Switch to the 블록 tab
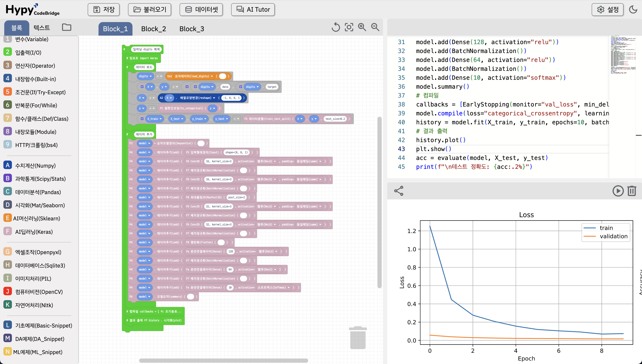 (17, 28)
